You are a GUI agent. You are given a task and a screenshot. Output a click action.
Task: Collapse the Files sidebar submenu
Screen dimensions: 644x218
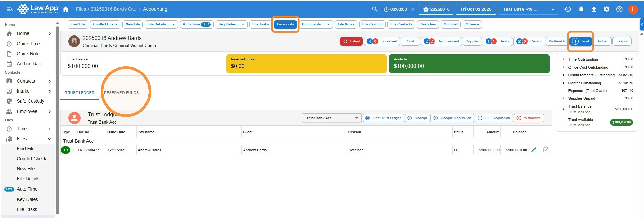(x=50, y=139)
